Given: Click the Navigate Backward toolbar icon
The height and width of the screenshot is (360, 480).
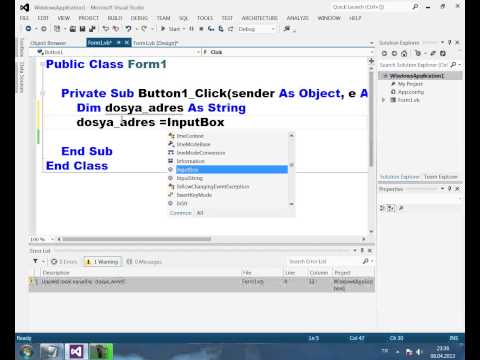Looking at the screenshot, I should (x=28, y=29).
